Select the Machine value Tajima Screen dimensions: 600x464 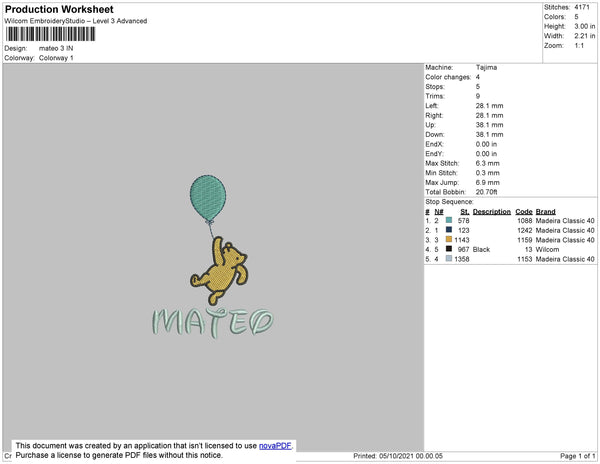click(x=486, y=68)
